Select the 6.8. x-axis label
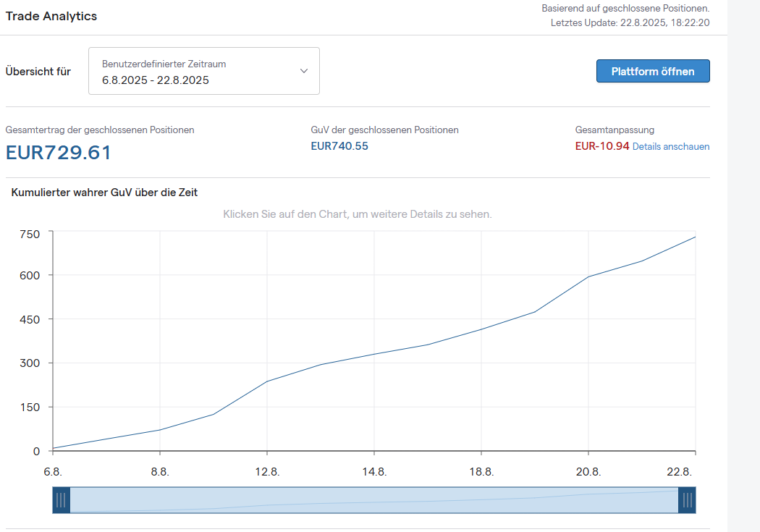 point(53,472)
